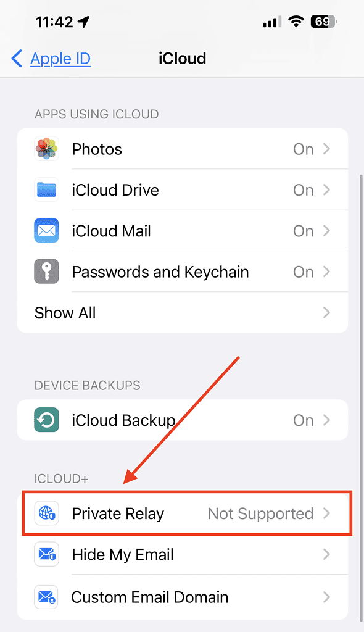Tap the Private Relay globe icon
Screen dimensions: 364x632
click(46, 513)
